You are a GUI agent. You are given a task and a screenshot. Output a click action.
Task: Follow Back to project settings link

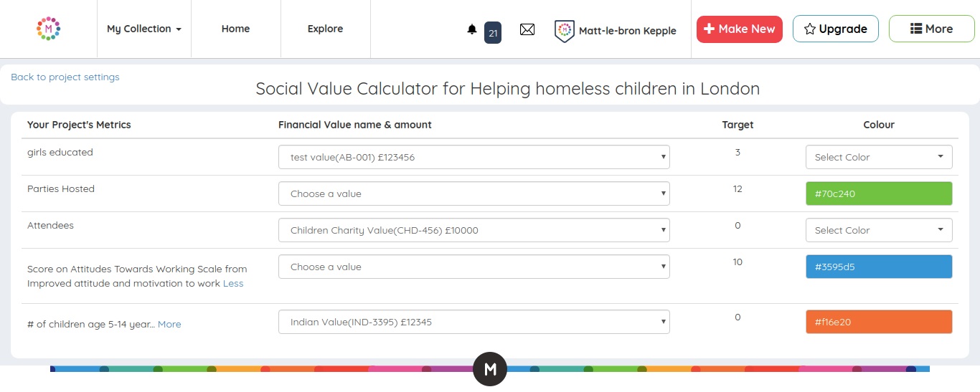click(65, 77)
